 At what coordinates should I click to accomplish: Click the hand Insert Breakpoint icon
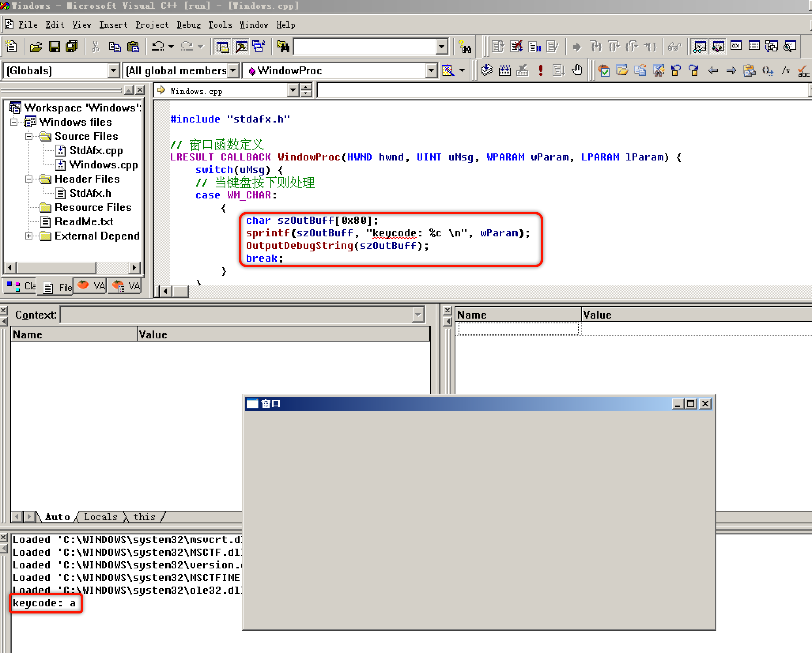tap(577, 71)
